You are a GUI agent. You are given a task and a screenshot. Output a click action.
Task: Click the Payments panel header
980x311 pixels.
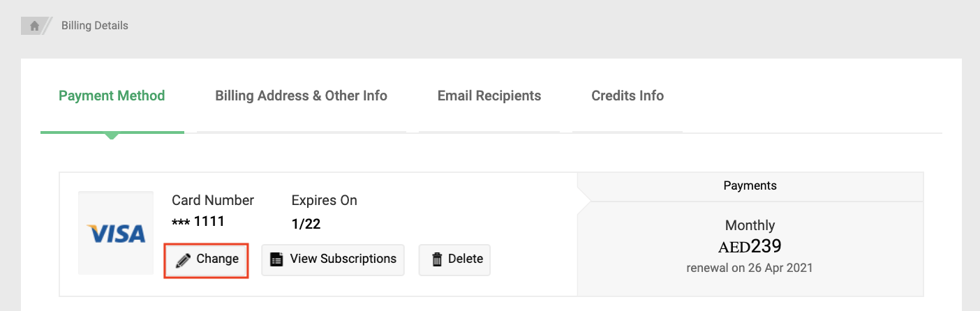pyautogui.click(x=750, y=186)
